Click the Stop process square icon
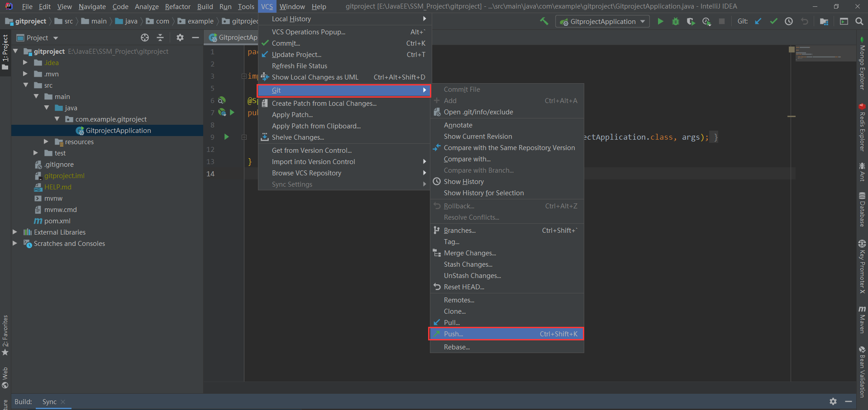Screen dimensions: 868x410 pyautogui.click(x=722, y=21)
